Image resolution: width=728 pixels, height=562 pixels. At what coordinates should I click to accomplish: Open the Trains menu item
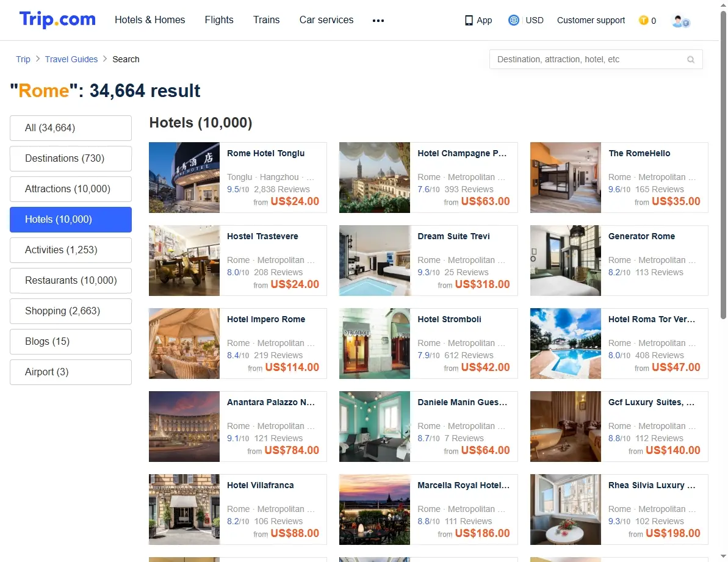coord(267,20)
